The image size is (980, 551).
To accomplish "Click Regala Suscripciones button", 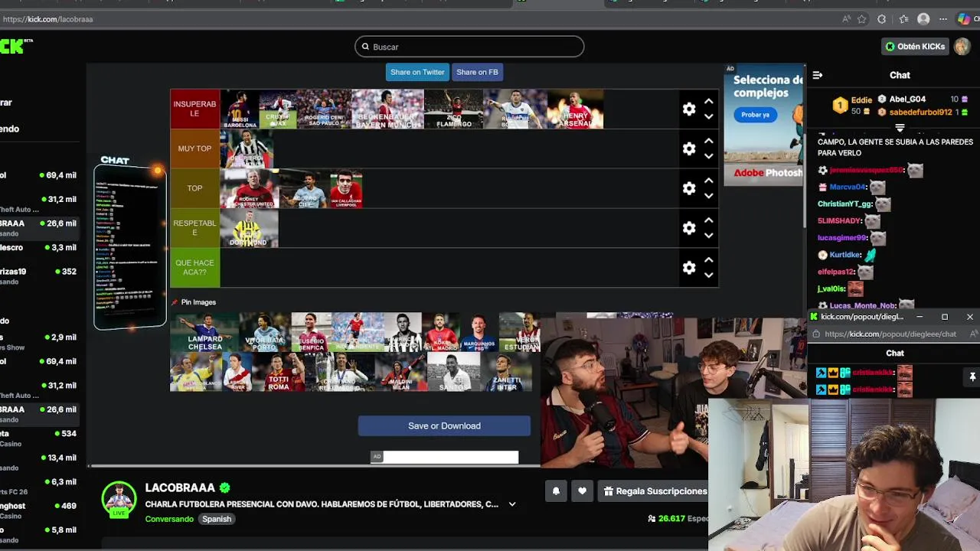I will point(655,491).
